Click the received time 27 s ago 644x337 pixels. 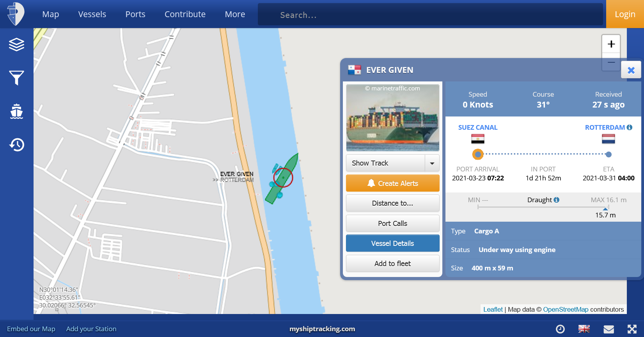click(x=609, y=105)
